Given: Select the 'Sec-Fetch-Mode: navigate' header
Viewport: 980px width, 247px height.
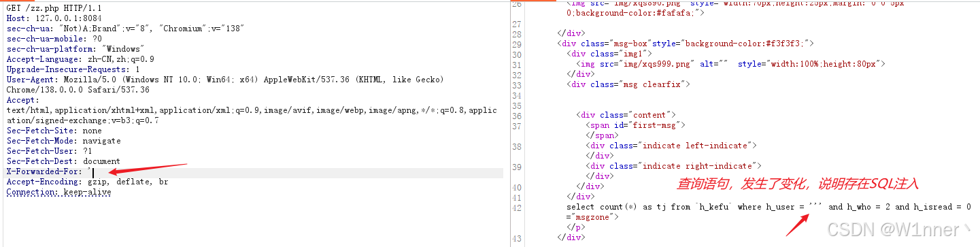Looking at the screenshot, I should point(63,141).
